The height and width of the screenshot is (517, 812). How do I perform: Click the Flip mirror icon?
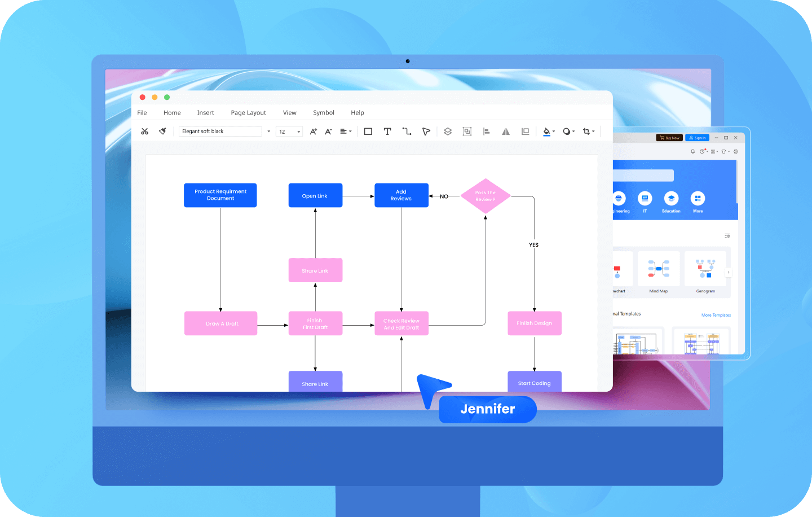point(506,132)
